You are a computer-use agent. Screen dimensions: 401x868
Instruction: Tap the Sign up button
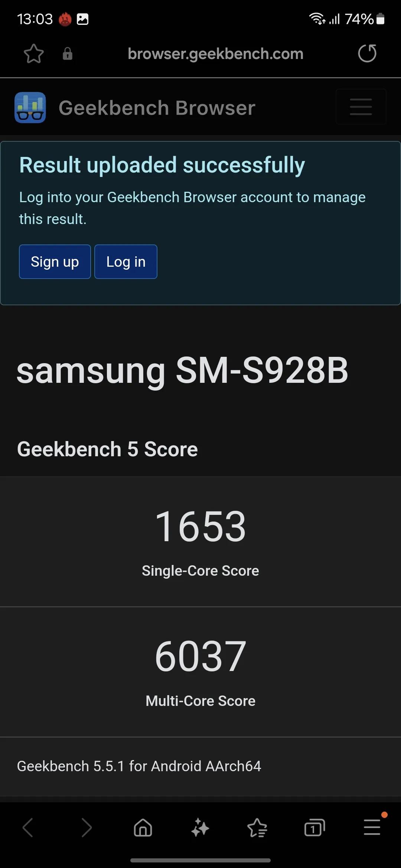[x=55, y=262]
